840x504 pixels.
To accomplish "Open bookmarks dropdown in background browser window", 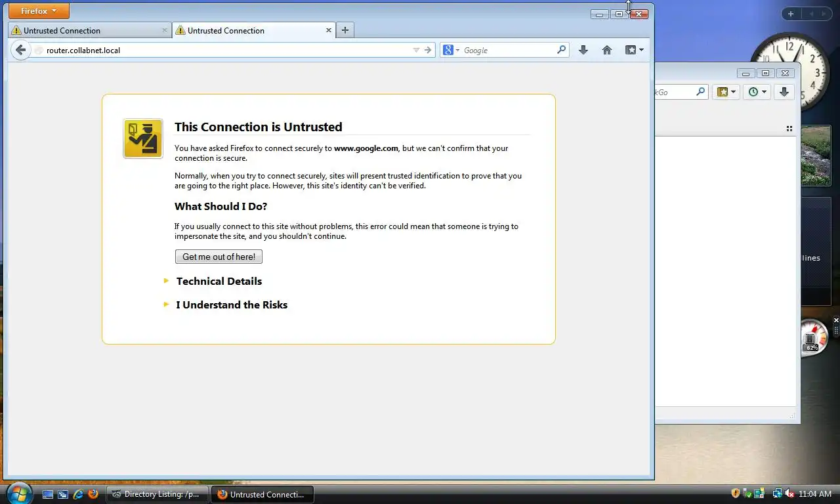I will 726,92.
